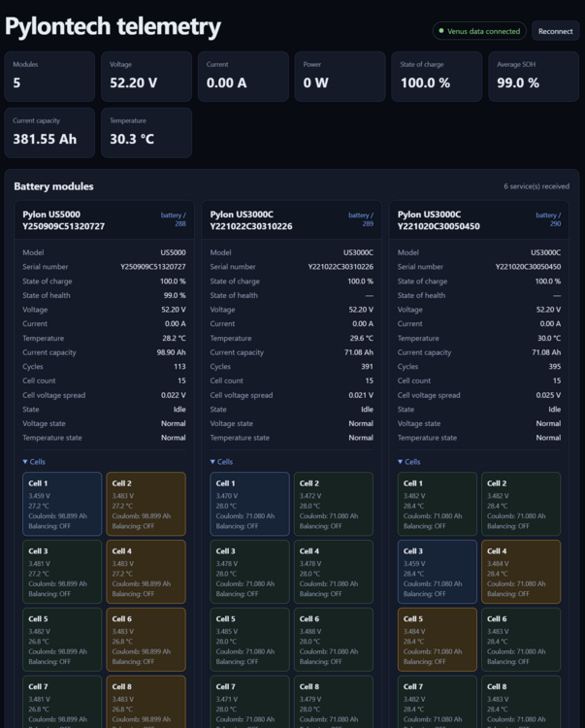Click Temperature card 30.3 °C
585x728 pixels.
click(x=146, y=133)
